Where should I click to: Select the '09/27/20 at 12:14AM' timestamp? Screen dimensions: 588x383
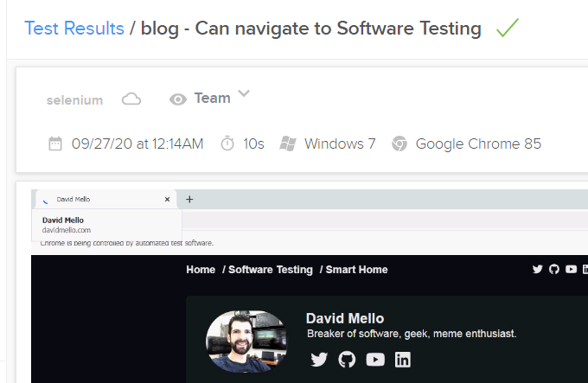coord(137,144)
